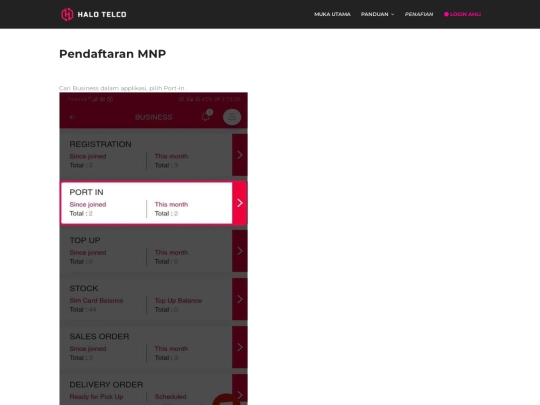Click the pink dot beside LOGIN AHLI
Screen dimensions: 540x405
click(446, 14)
